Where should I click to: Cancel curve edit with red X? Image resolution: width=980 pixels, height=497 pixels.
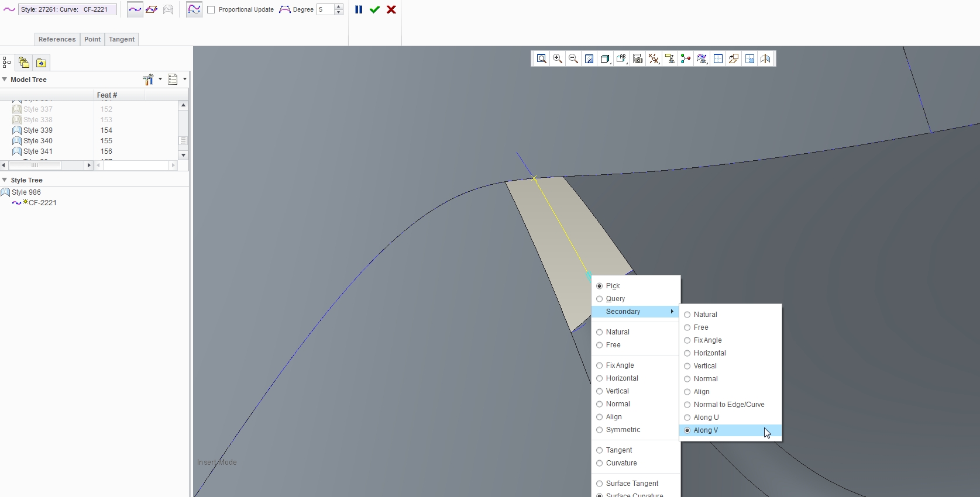pos(391,9)
